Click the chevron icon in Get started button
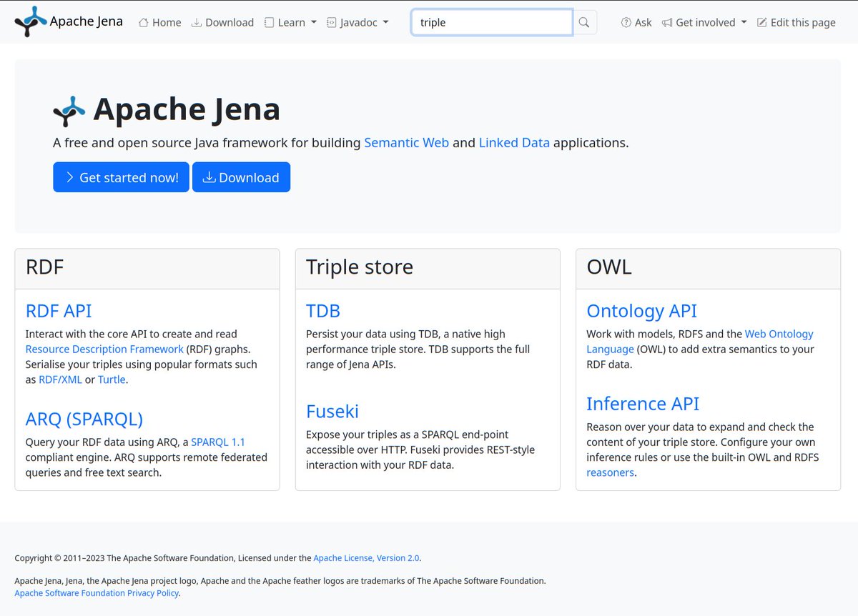 [x=70, y=177]
